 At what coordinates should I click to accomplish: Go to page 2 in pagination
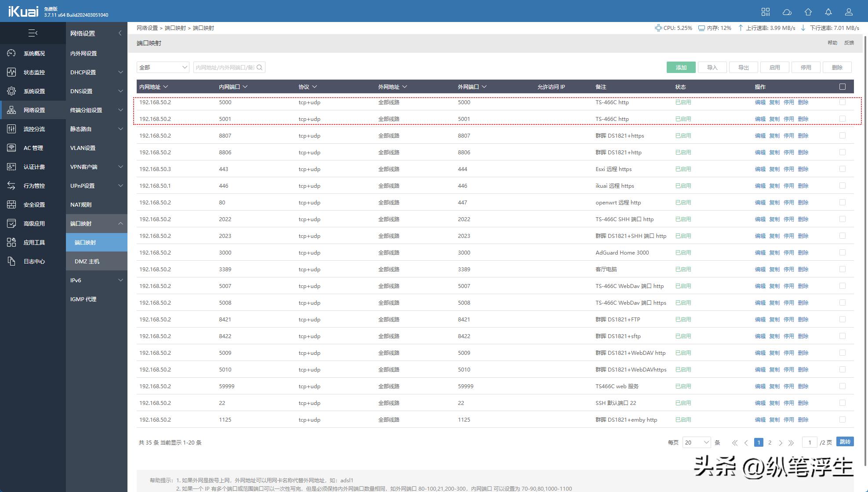(x=770, y=442)
